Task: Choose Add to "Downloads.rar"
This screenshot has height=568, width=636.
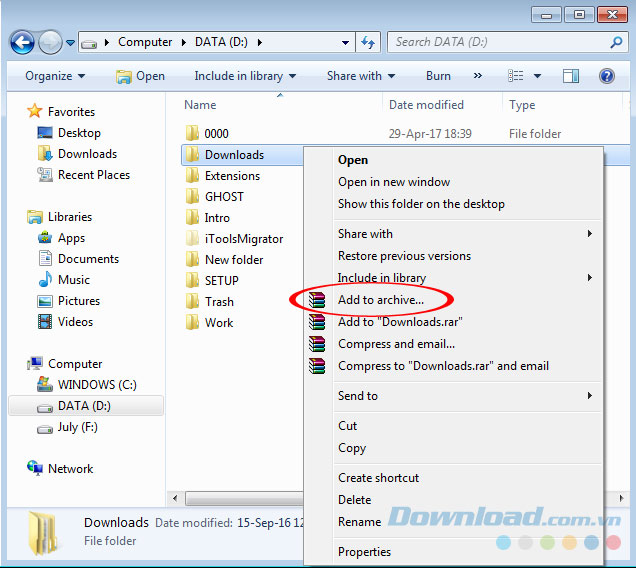Action: click(453, 322)
